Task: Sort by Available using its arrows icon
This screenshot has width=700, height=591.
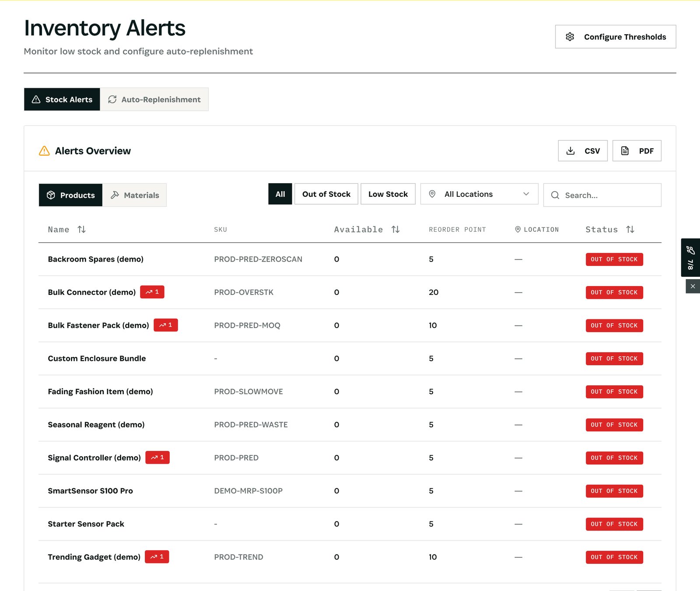Action: pos(395,229)
